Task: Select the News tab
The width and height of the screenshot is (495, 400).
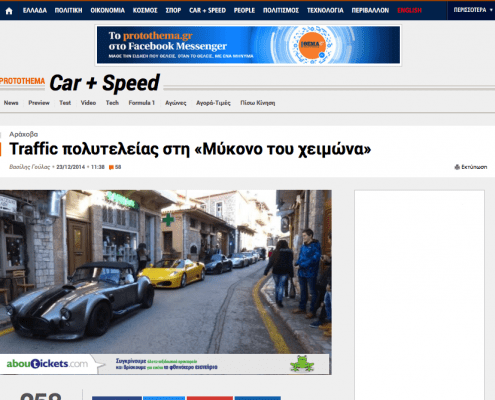Action: click(x=11, y=103)
